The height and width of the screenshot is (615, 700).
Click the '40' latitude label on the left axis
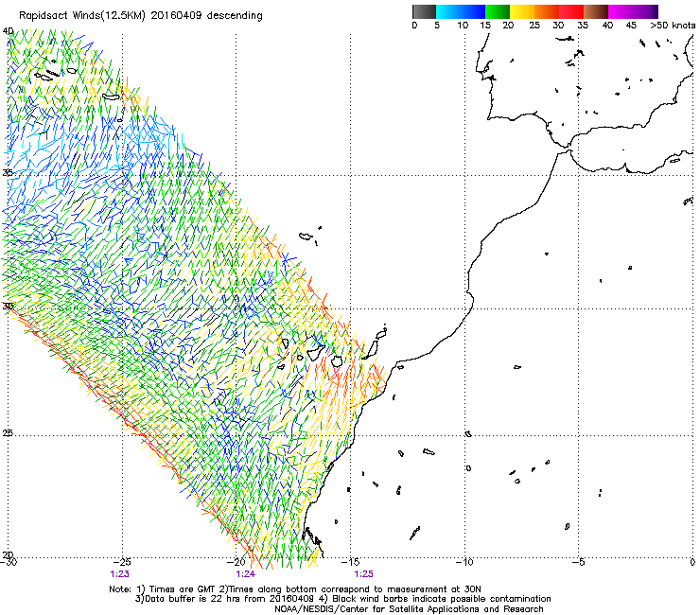(x=8, y=31)
